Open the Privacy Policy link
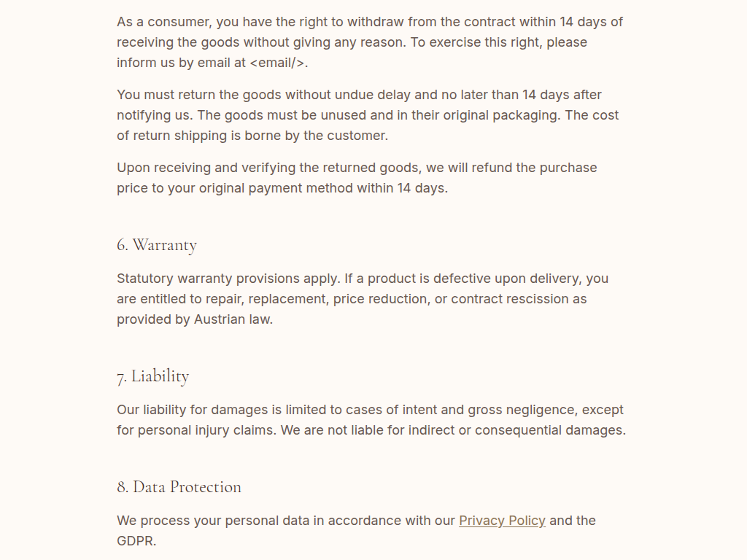Image resolution: width=747 pixels, height=560 pixels. click(502, 521)
